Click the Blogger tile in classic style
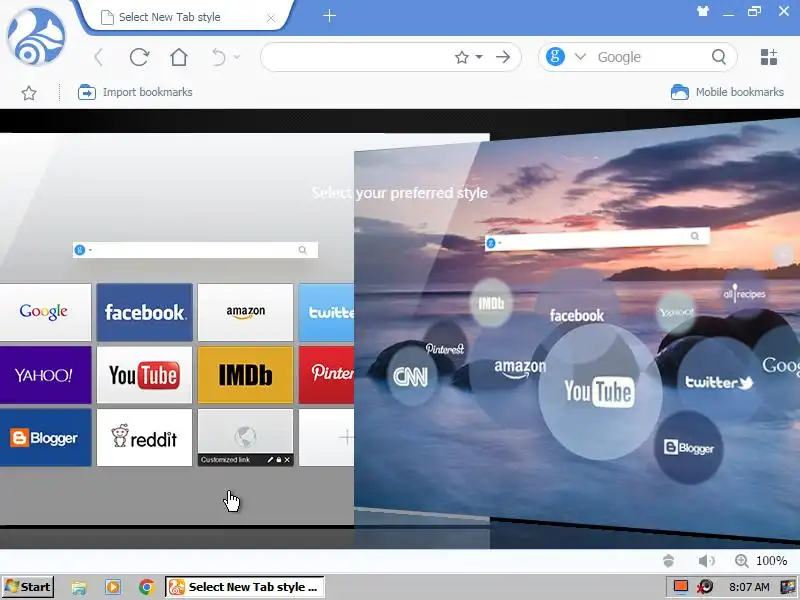This screenshot has height=600, width=800. (45, 438)
